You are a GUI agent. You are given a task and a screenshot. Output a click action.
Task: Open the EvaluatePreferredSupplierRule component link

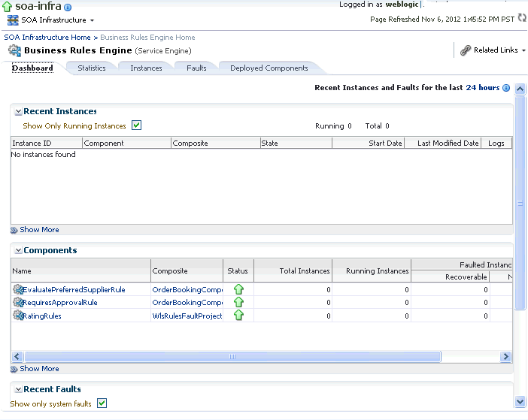[74, 289]
